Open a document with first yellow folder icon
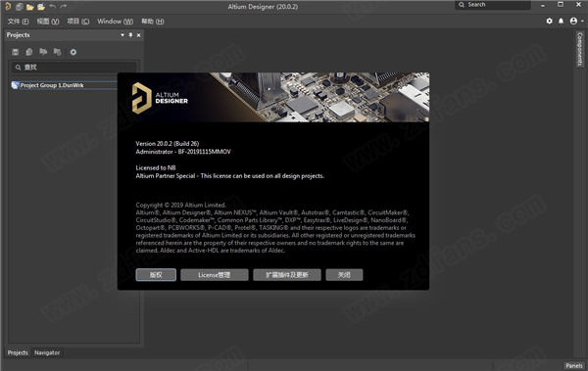 point(30,7)
